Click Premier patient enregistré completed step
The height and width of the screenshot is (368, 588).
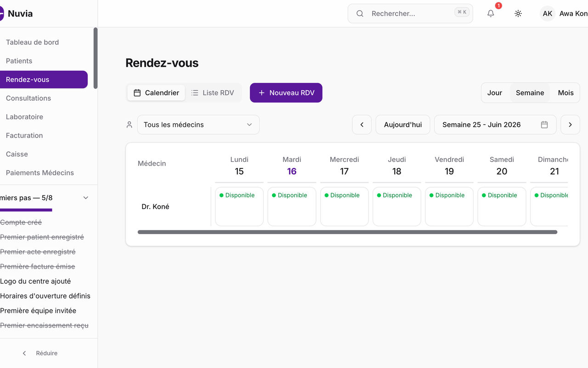point(42,237)
